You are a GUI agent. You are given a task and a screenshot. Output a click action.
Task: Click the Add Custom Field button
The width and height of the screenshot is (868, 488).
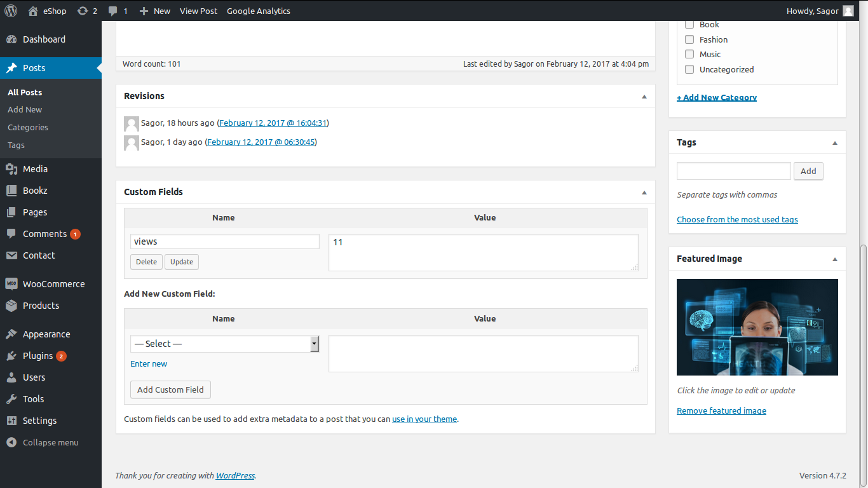[170, 390]
